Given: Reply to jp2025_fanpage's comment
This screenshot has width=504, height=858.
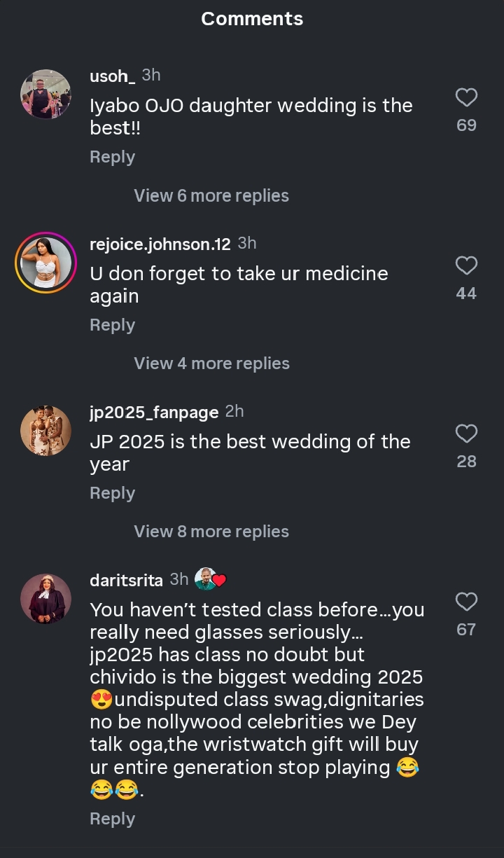Looking at the screenshot, I should [x=112, y=493].
